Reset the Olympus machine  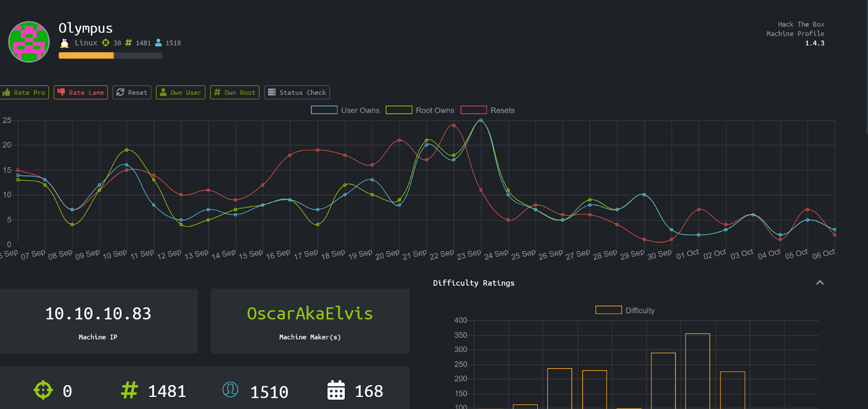[132, 92]
